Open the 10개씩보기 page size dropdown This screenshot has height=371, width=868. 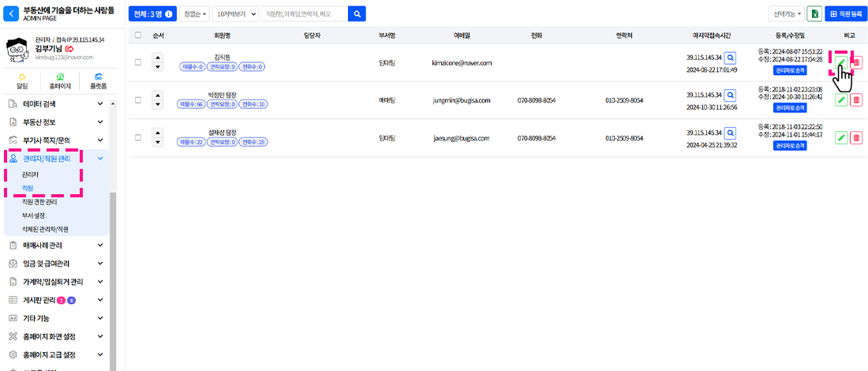click(236, 14)
